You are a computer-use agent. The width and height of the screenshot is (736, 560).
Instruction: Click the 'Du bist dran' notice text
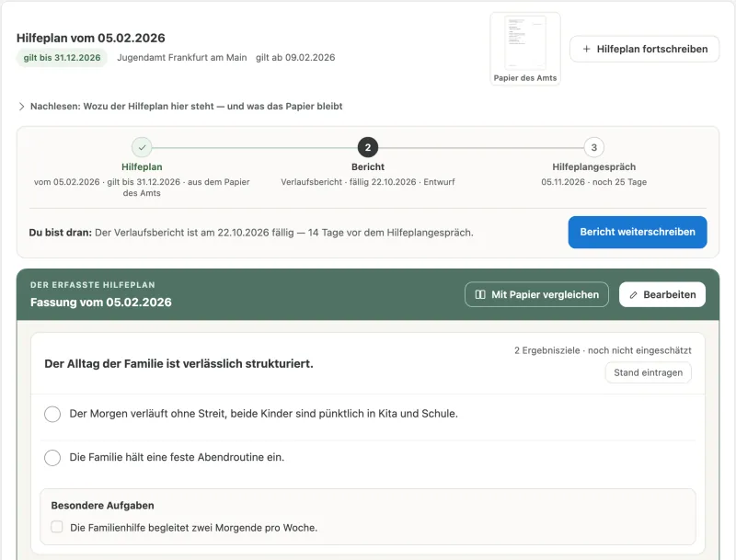coord(251,233)
